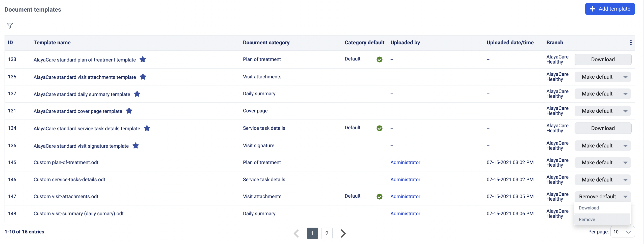
Task: Open the filter funnel icon
Action: click(x=10, y=25)
